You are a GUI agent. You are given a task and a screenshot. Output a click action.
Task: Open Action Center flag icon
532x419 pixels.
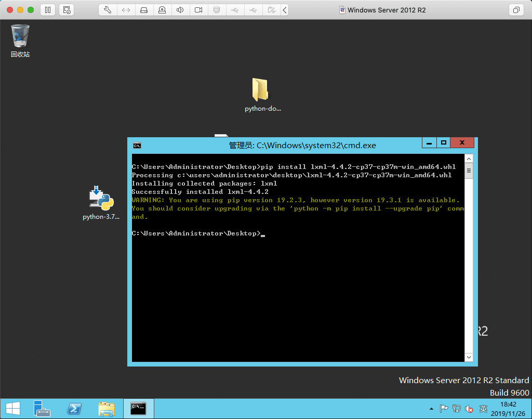[444, 409]
